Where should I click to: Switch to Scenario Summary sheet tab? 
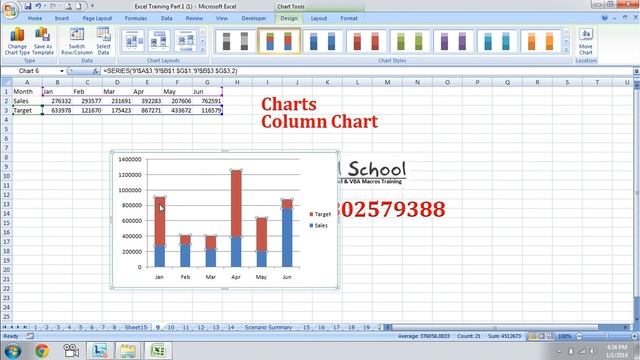268,327
